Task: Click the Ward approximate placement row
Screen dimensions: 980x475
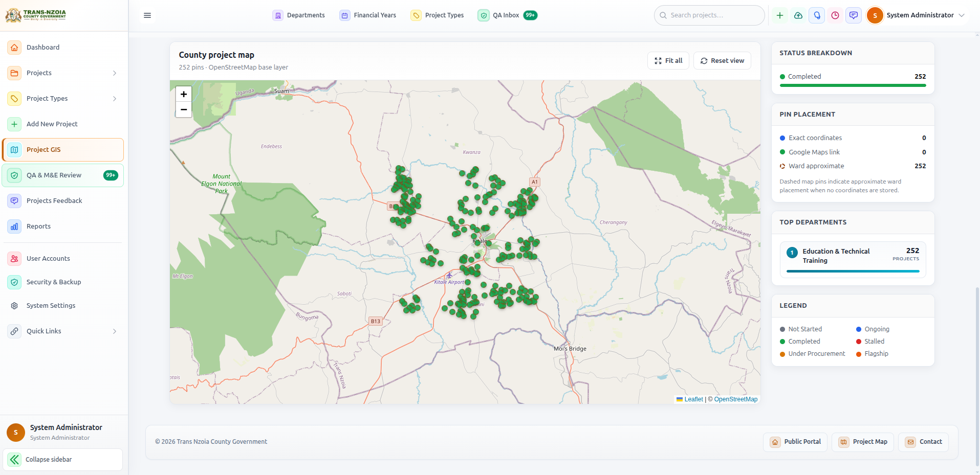Action: click(853, 166)
